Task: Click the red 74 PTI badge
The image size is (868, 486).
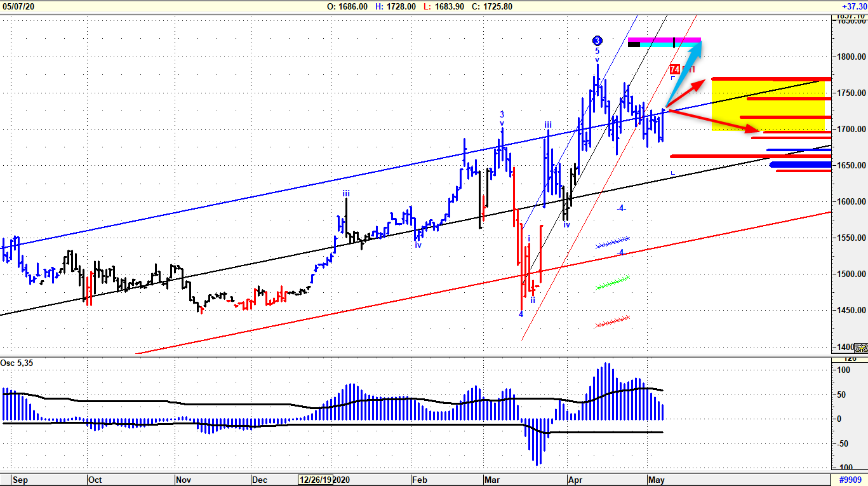Action: [x=675, y=69]
